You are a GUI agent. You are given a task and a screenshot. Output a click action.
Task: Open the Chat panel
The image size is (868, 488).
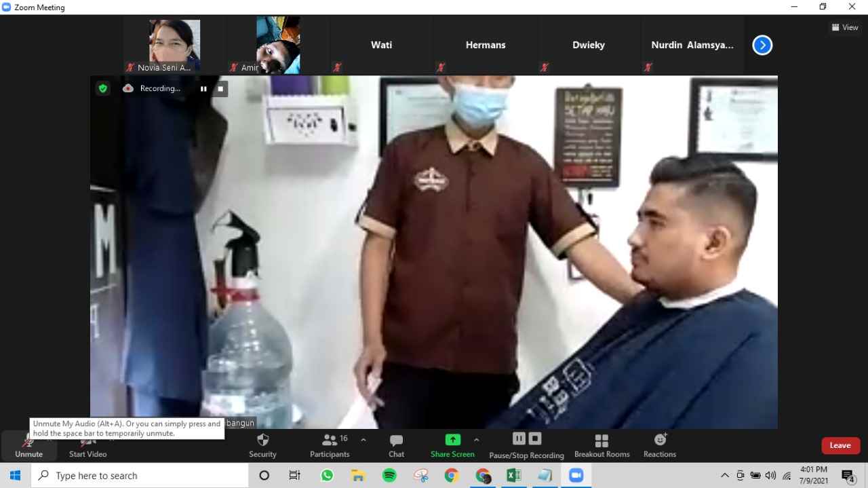pos(396,445)
